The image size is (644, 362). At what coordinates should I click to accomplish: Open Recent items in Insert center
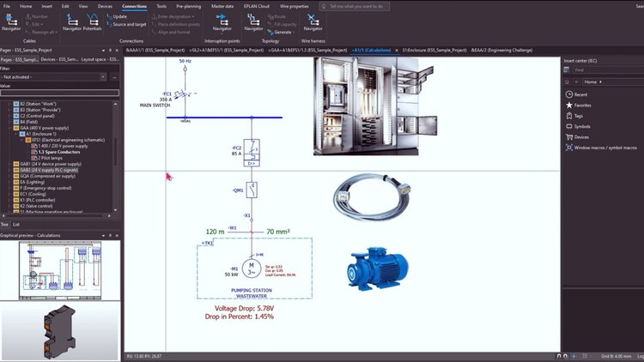coord(580,94)
